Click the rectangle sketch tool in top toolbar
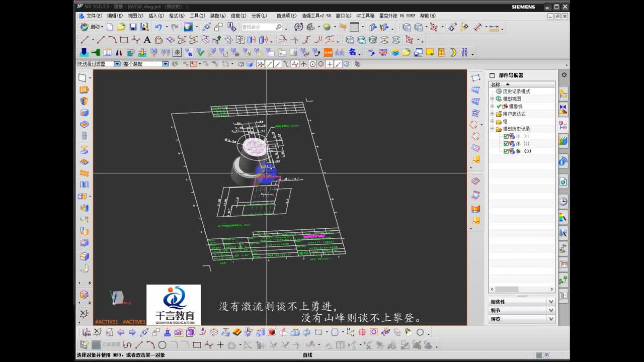This screenshot has height=362, width=644. coord(124,40)
